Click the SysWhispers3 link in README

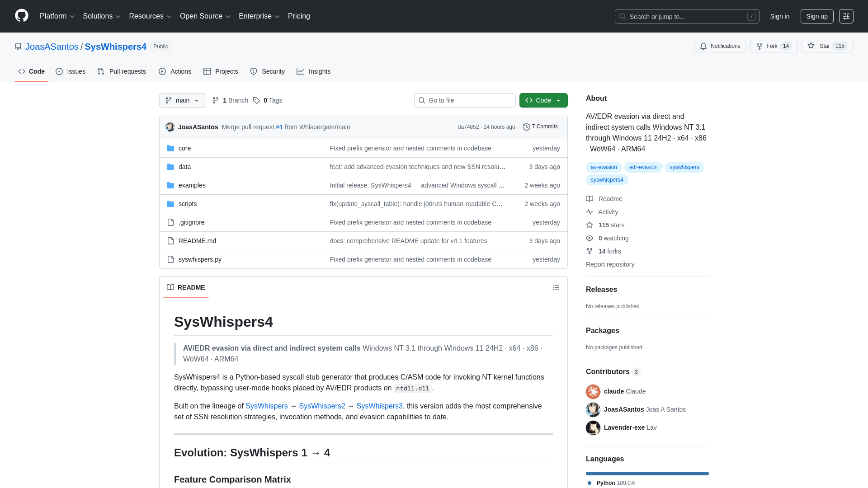(x=379, y=406)
